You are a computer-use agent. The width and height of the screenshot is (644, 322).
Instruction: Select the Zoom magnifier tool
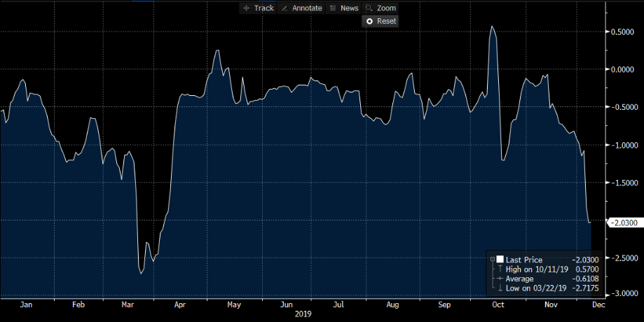point(381,8)
